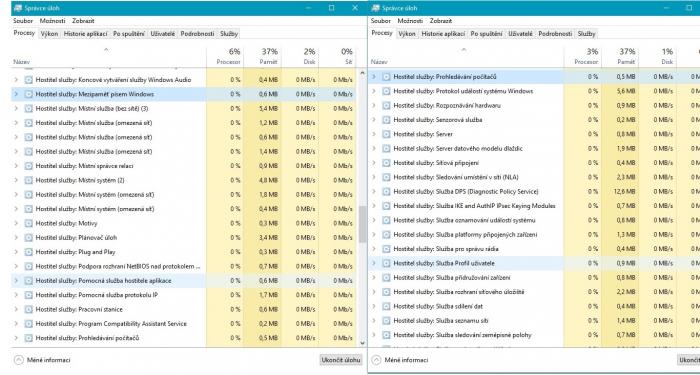Click the service icon beside Hostitel služby: Motivy

tap(29, 223)
